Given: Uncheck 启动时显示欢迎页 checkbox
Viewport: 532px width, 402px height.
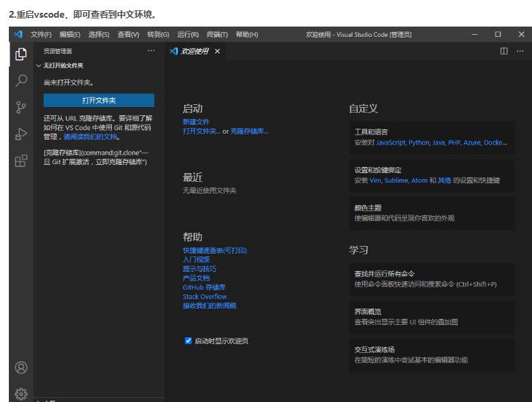Looking at the screenshot, I should click(x=188, y=341).
